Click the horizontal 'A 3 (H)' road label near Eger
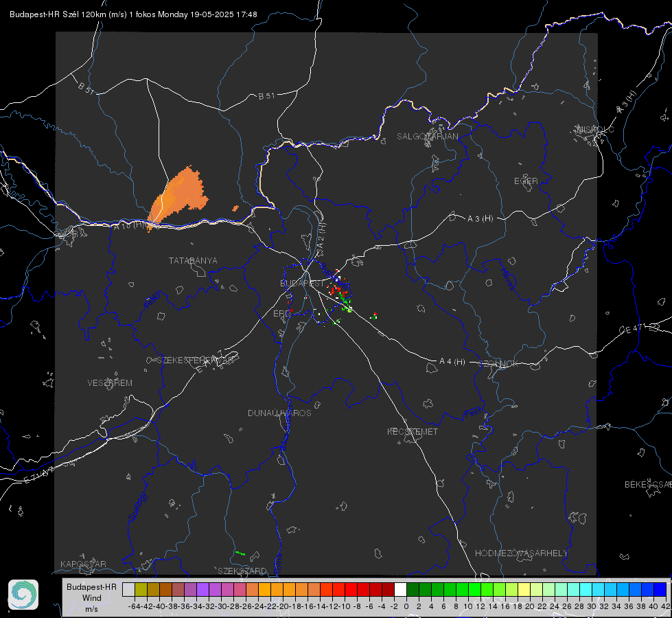 point(480,219)
